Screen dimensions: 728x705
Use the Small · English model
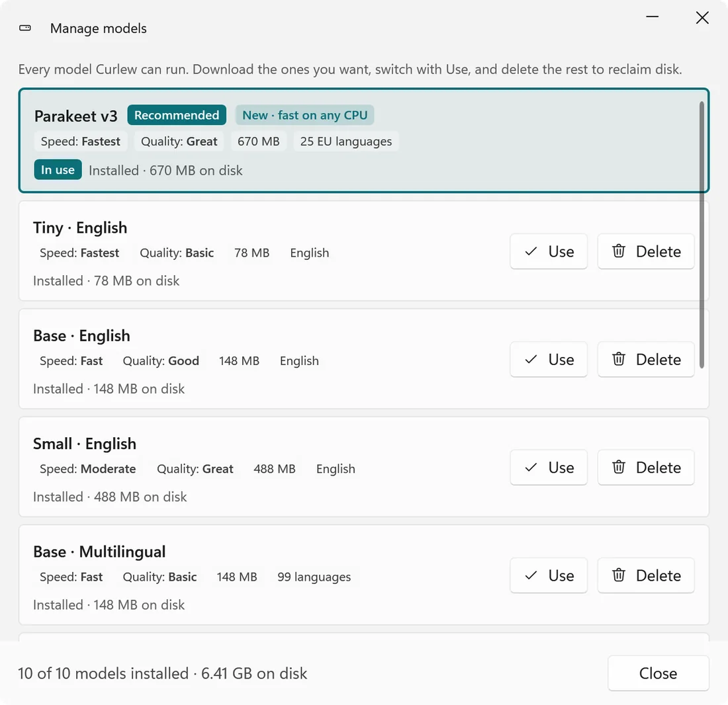point(549,468)
